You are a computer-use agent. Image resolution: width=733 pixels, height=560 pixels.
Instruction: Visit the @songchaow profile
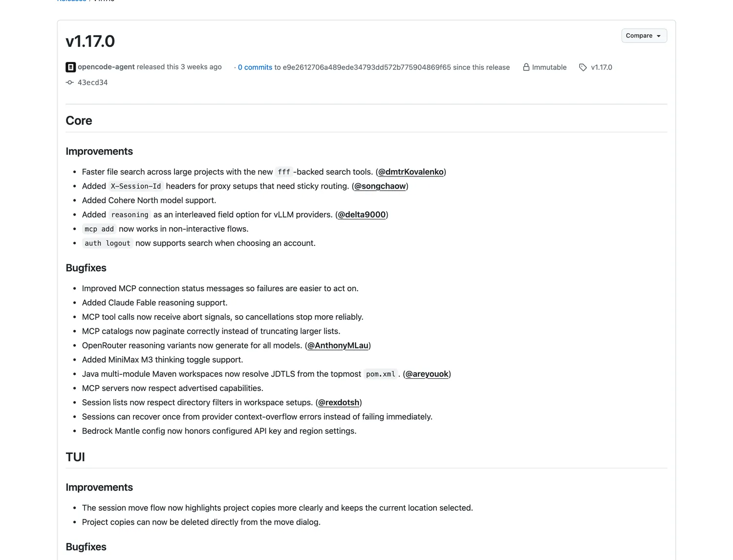tap(380, 186)
